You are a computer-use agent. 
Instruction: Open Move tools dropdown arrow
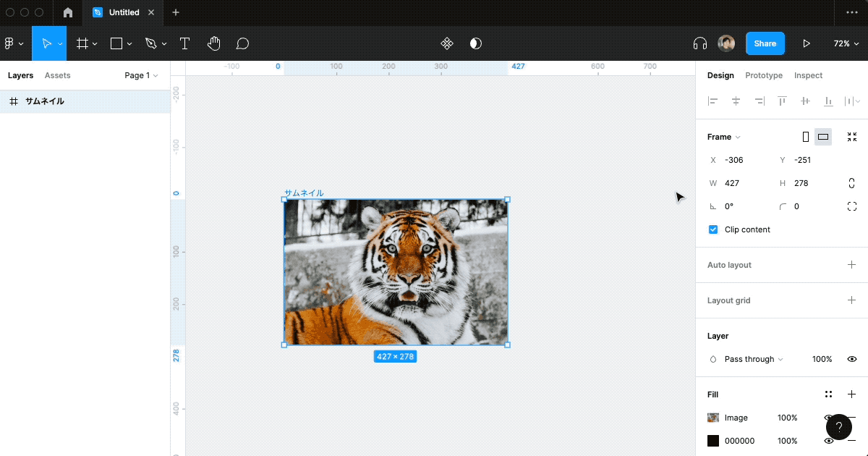[x=60, y=44]
